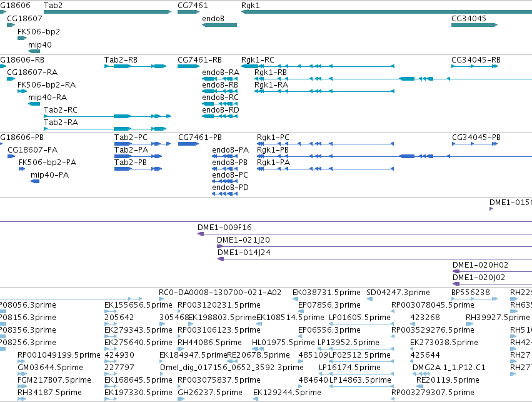Select EST Dmel_dig_017156_0652_3592.3prime

(231, 368)
